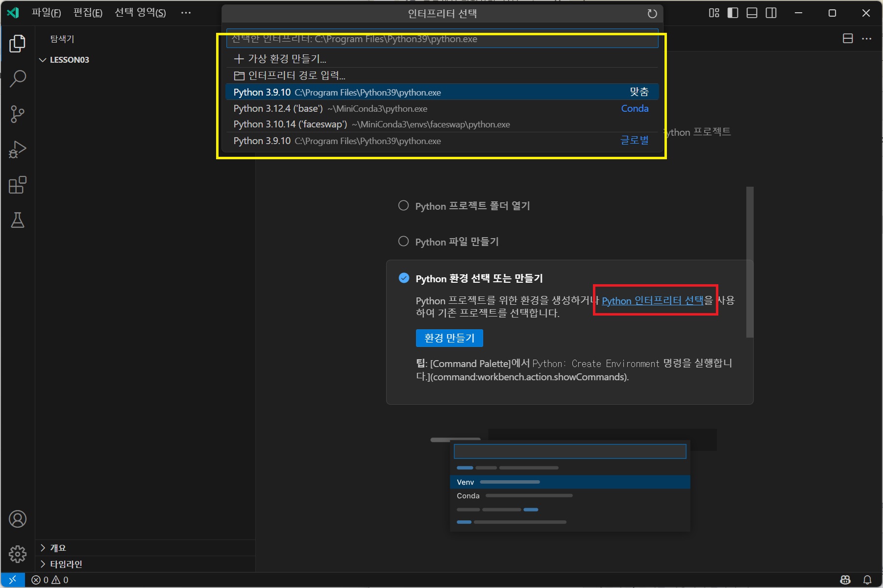Screen dimensions: 883x588
Task: Click the Accounts icon in activity bar
Action: pyautogui.click(x=17, y=519)
